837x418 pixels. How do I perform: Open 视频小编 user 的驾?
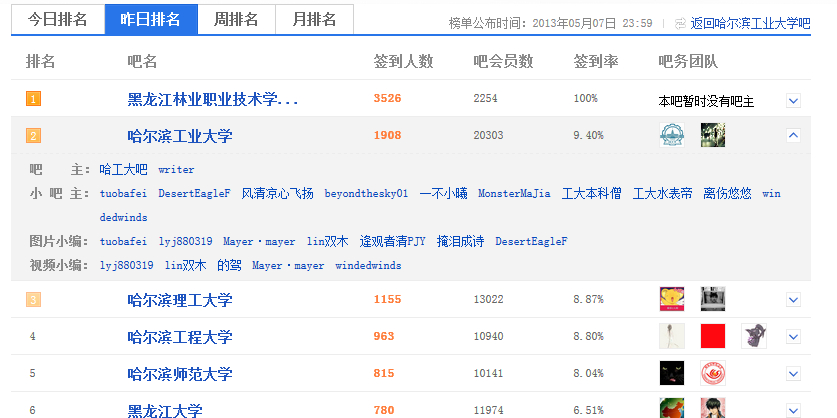pyautogui.click(x=229, y=266)
